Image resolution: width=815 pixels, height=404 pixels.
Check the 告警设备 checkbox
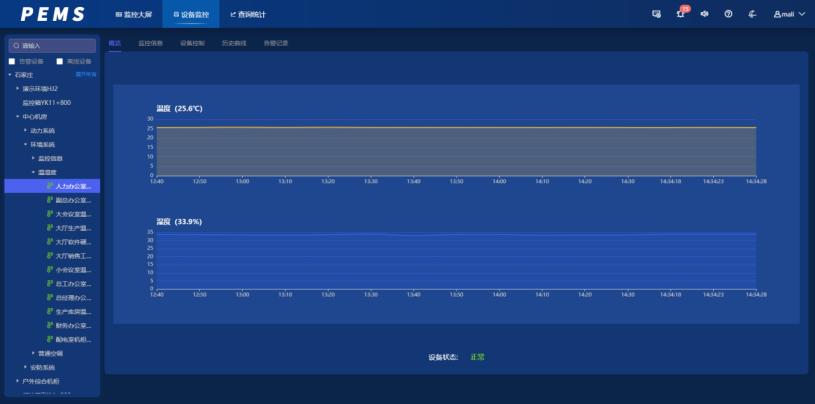coord(12,61)
